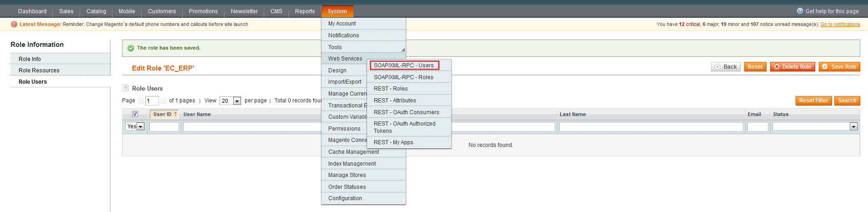This screenshot has height=212, width=868.
Task: Open the per page view dropdown
Action: coord(237,101)
